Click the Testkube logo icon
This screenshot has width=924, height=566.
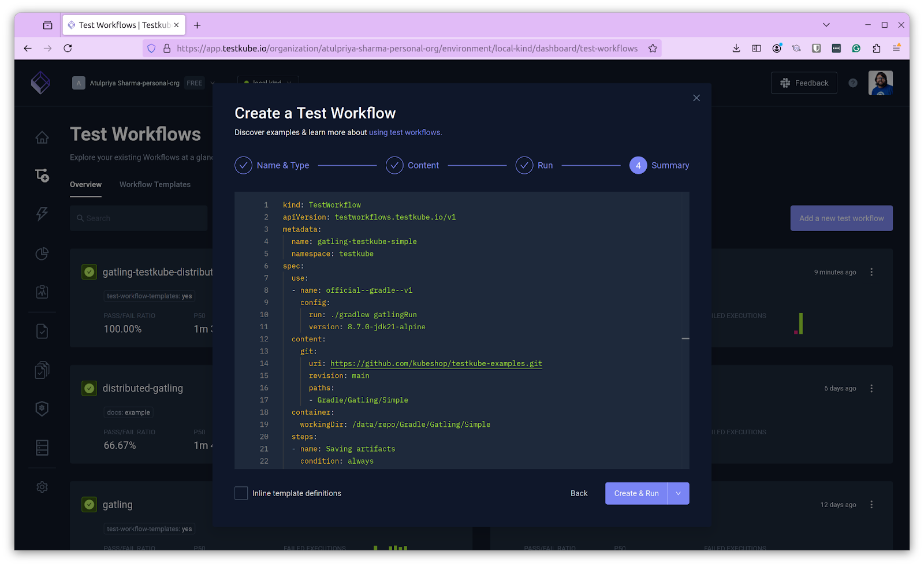tap(40, 83)
